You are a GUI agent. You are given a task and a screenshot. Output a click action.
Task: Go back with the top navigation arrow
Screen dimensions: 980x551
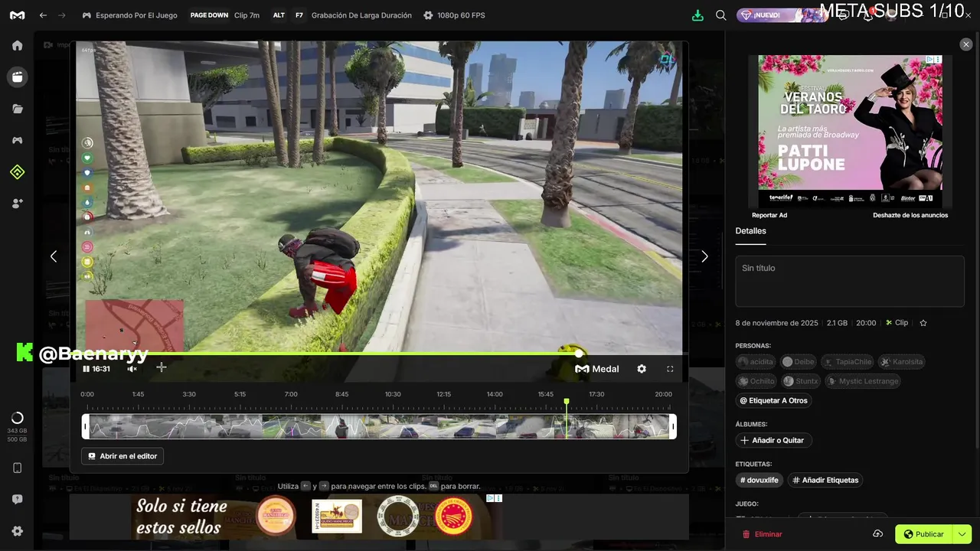[43, 15]
